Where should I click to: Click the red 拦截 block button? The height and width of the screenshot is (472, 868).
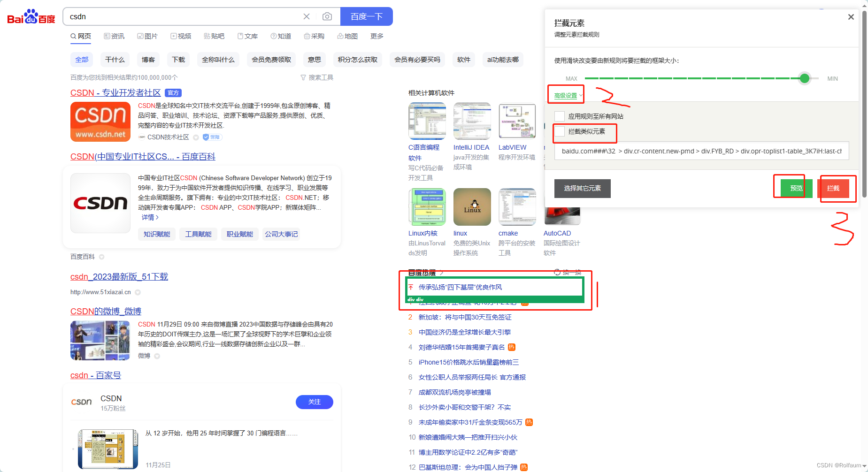tap(833, 188)
